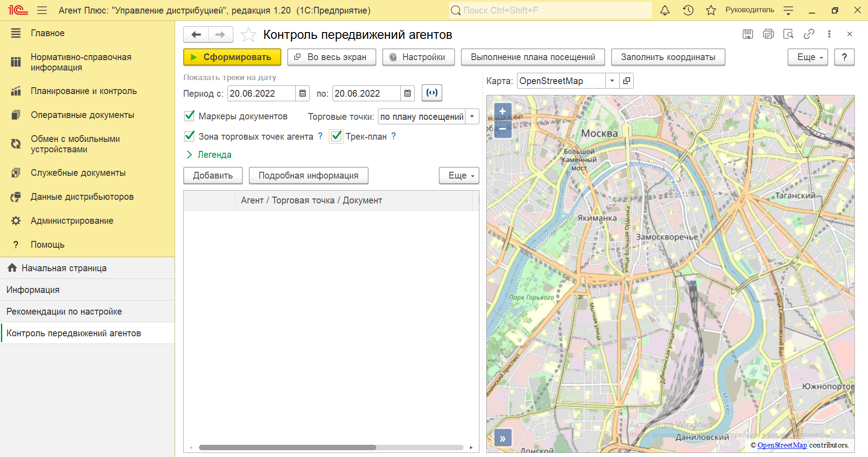Click Агент / Торговая точка / Документ column header
The image size is (868, 457).
(354, 200)
